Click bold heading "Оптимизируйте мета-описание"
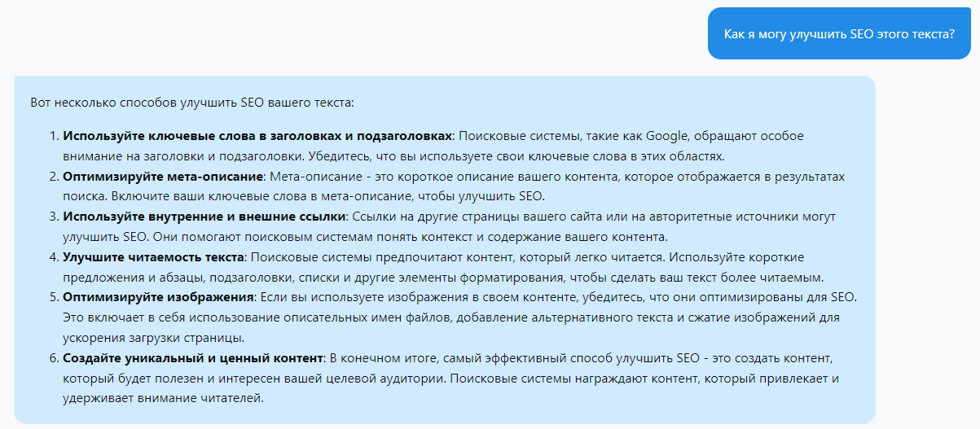This screenshot has width=980, height=429. click(164, 177)
